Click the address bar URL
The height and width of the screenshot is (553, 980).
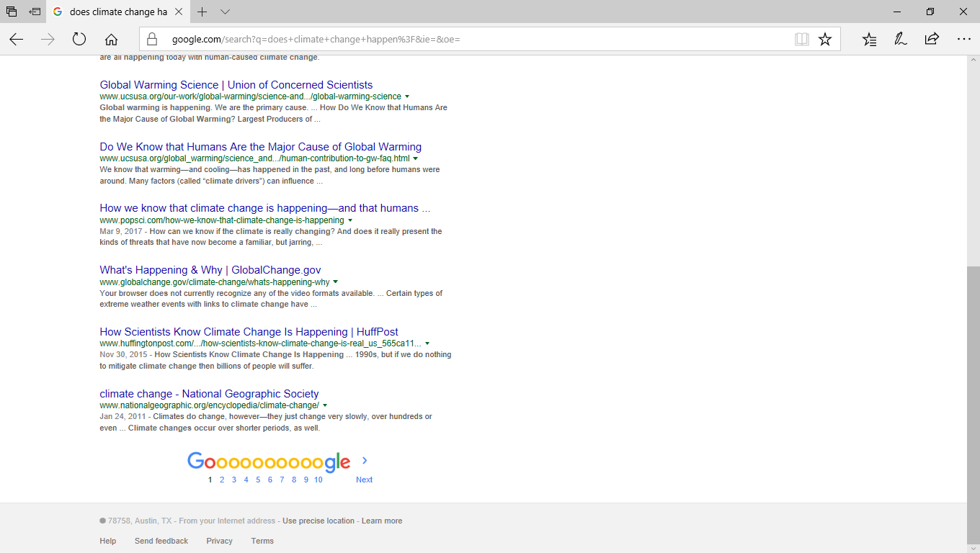[316, 39]
